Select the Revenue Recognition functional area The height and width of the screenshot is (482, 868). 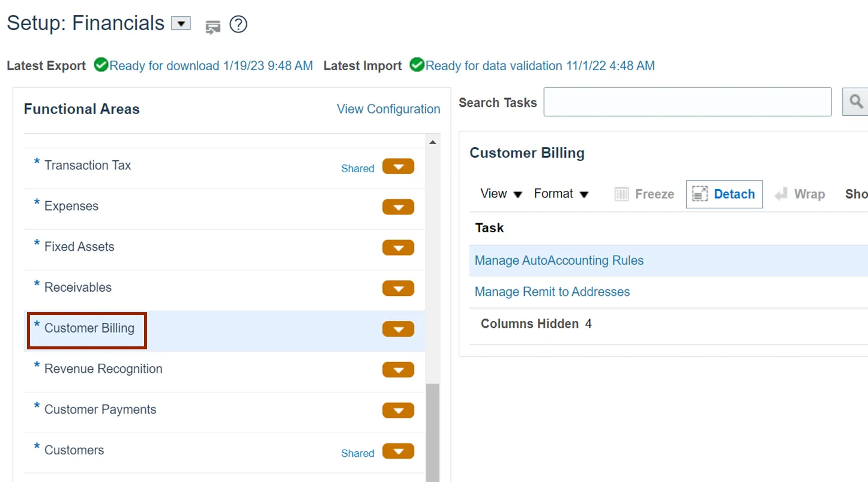(x=103, y=369)
